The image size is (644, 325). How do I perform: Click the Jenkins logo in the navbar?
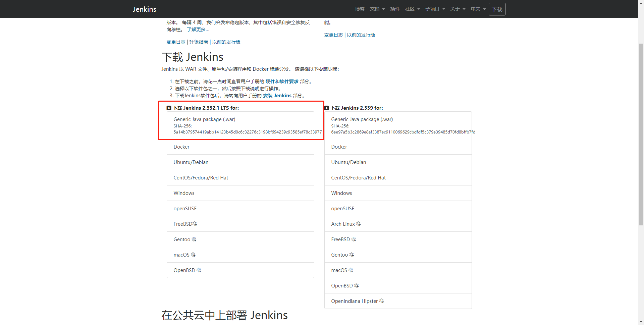[x=144, y=9]
